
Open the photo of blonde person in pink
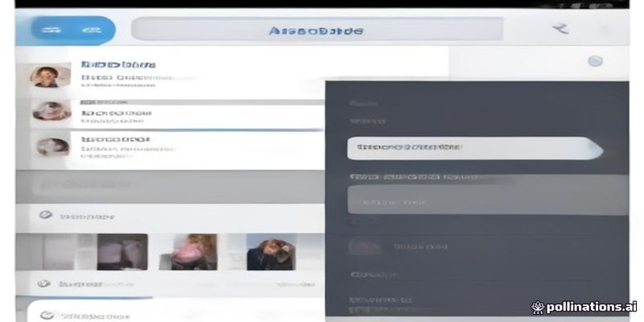(188, 252)
